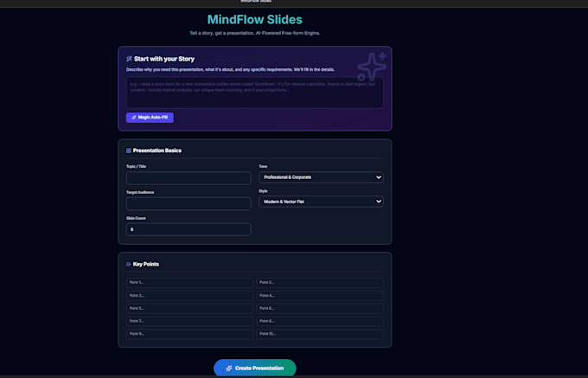
Task: Click the Point 5 input
Action: point(189,308)
